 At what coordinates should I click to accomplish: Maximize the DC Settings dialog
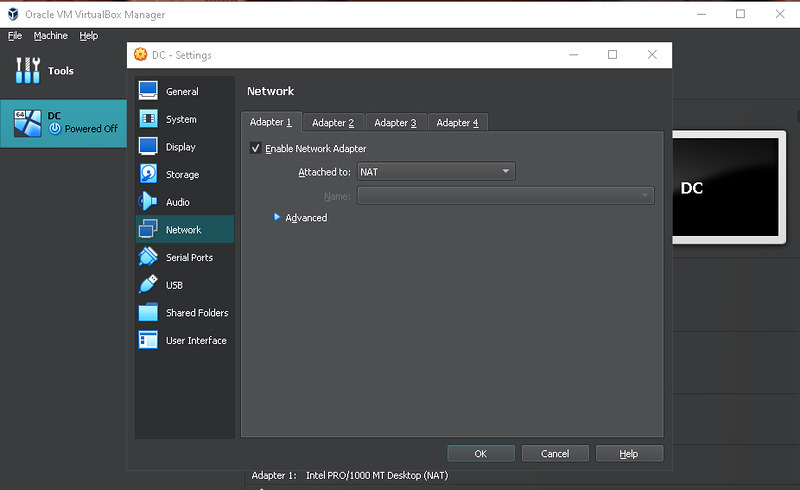click(x=612, y=54)
